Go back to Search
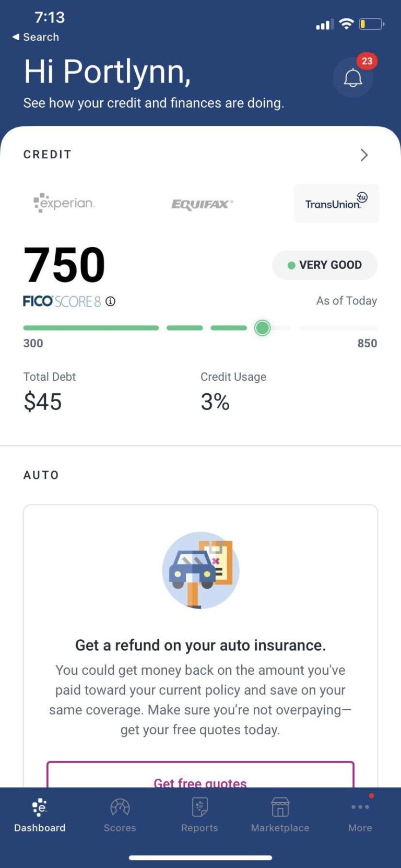This screenshot has height=868, width=401. point(36,37)
